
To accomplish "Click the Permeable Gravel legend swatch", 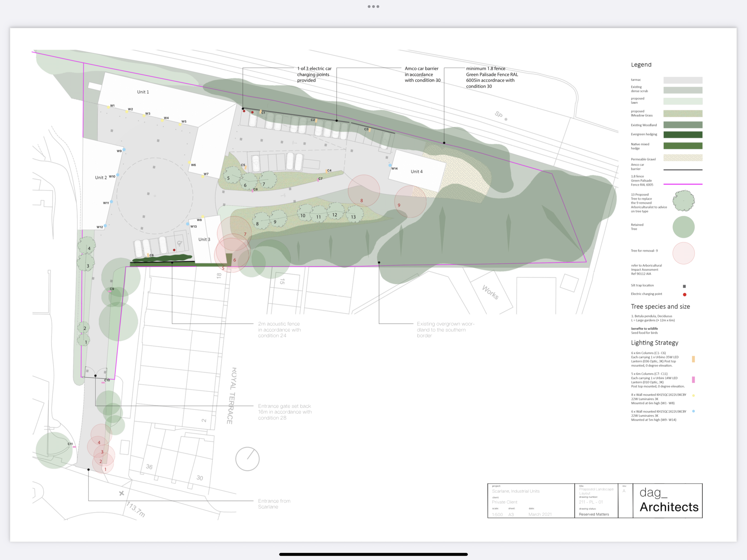I will click(x=682, y=158).
